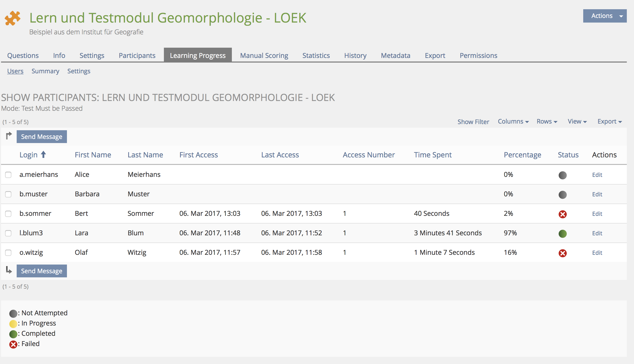Screen dimensions: 634x364
Task: Click the orange puzzle piece module icon
Action: click(13, 18)
